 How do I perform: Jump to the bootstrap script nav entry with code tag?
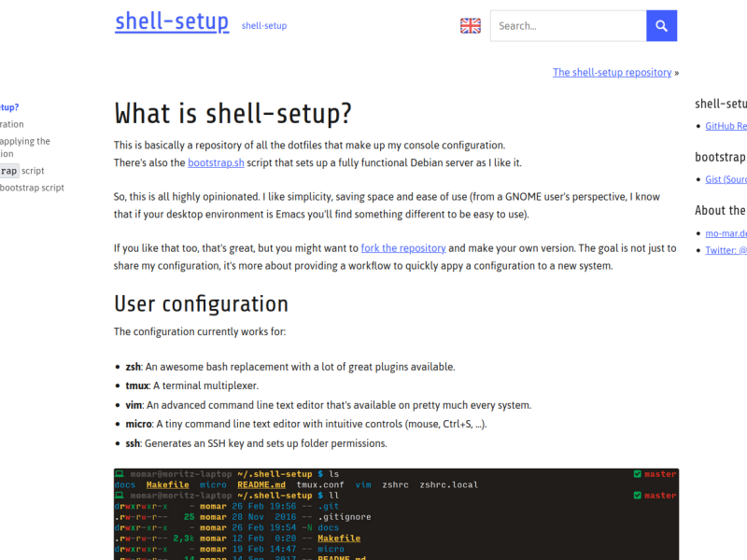(21, 171)
